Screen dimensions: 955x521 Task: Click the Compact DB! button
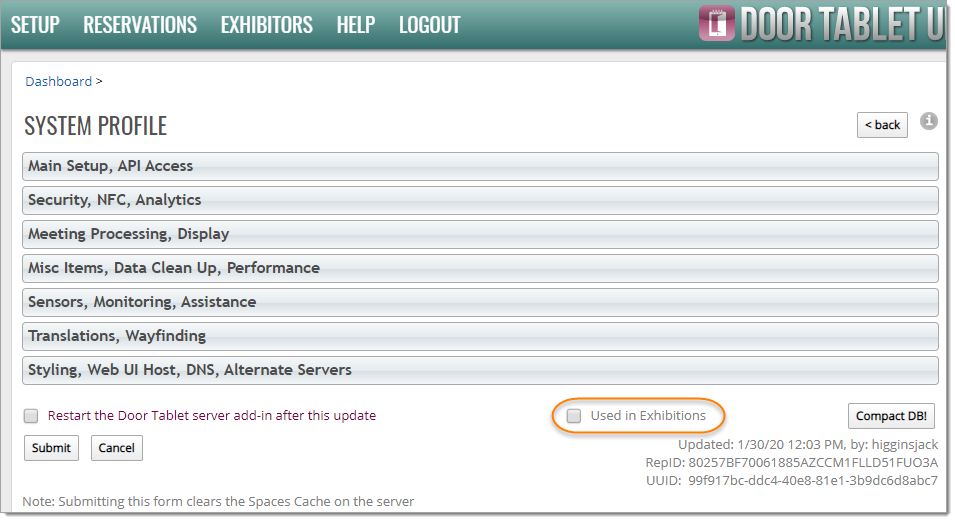coord(893,416)
